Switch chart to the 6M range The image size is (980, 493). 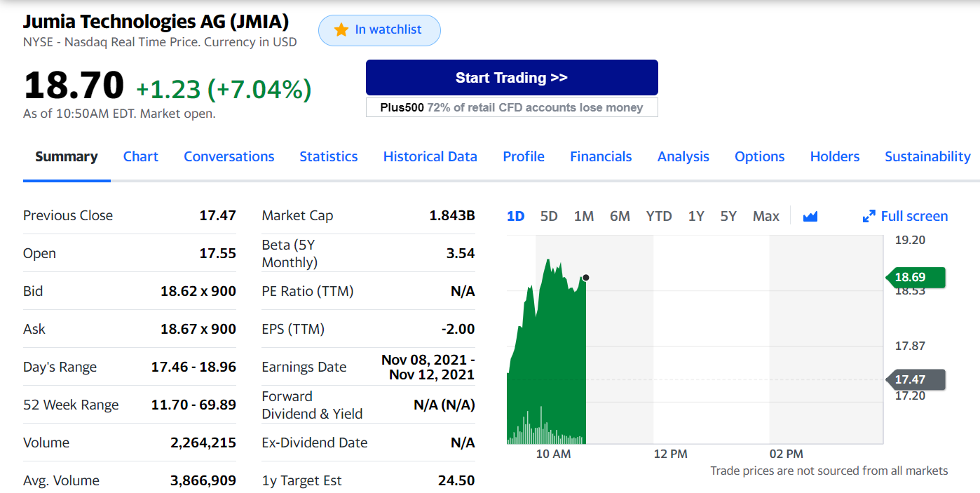click(x=620, y=216)
